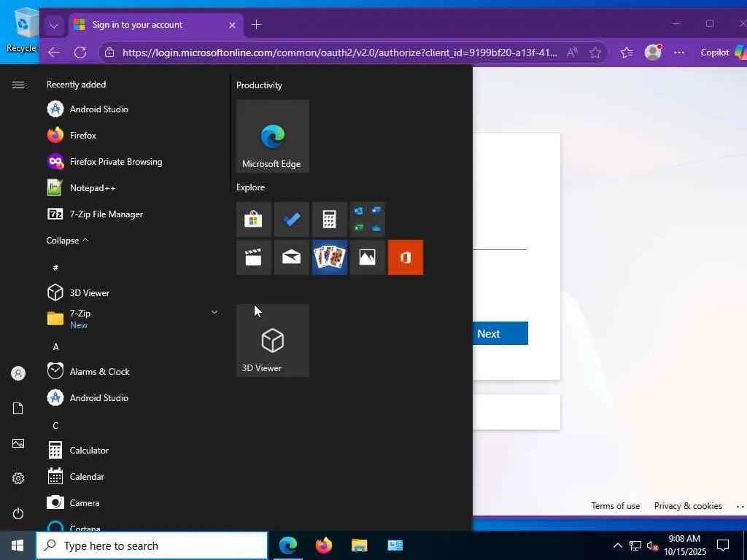
Task: Click the network tray icon
Action: 635,545
